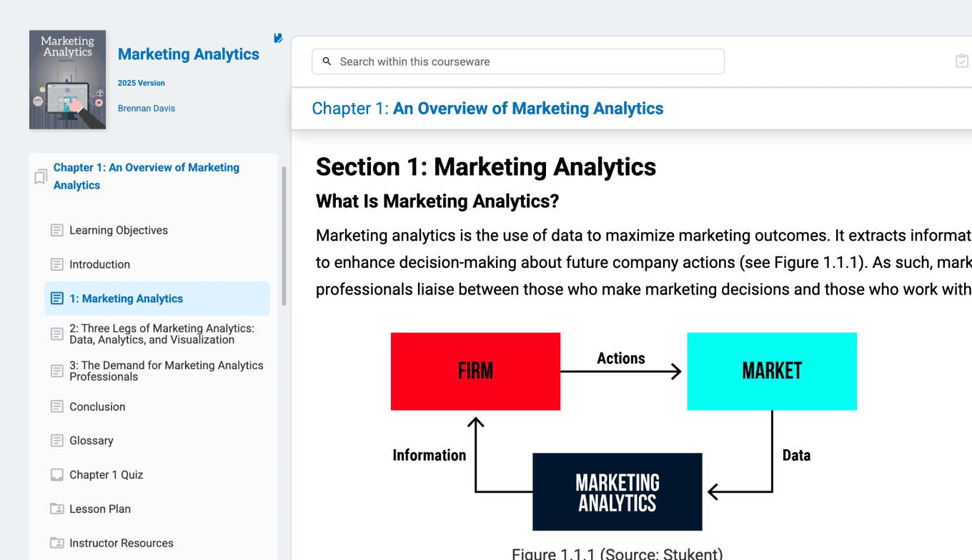Screen dimensions: 972x560
Task: Click the quiz icon beside Chapter 1 Quiz
Action: 57,475
